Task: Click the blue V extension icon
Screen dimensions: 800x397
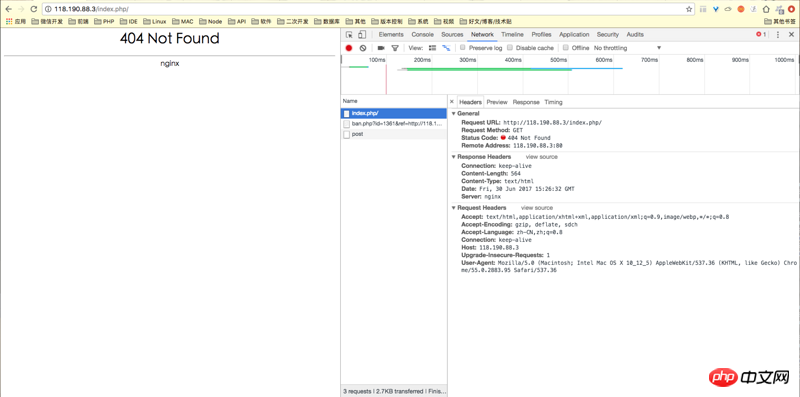Action: tap(716, 9)
